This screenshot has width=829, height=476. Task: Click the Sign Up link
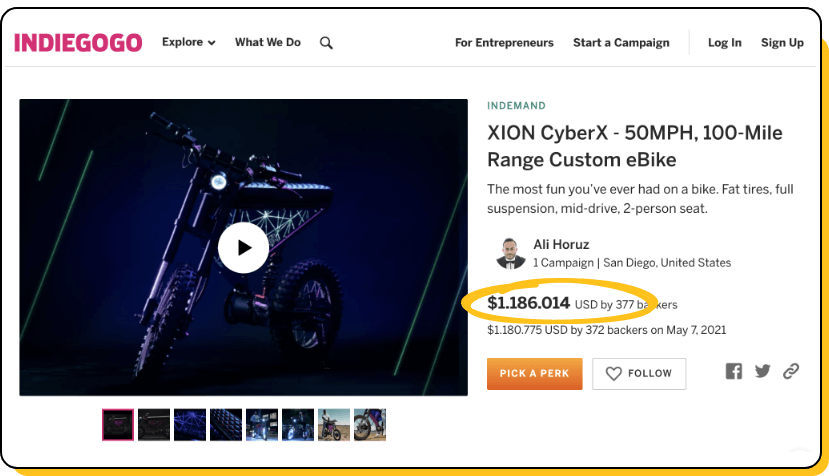pos(782,43)
